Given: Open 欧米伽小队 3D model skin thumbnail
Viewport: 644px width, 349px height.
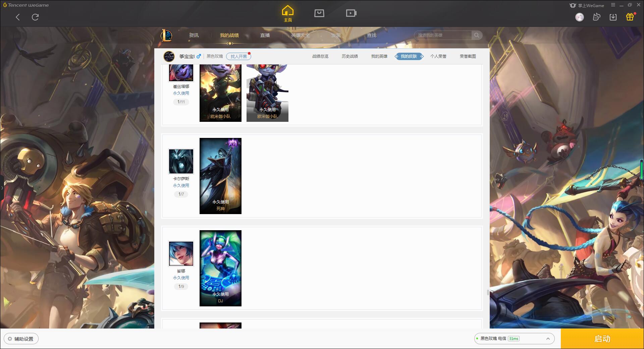Looking at the screenshot, I should click(x=267, y=93).
